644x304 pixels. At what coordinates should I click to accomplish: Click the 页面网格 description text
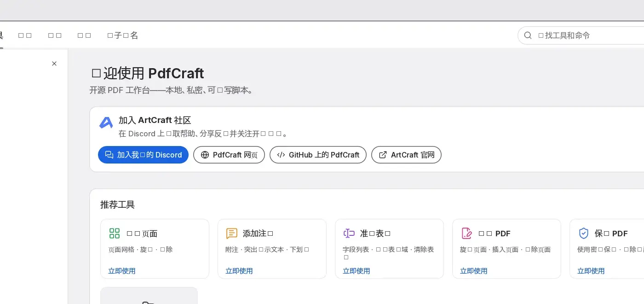141,250
